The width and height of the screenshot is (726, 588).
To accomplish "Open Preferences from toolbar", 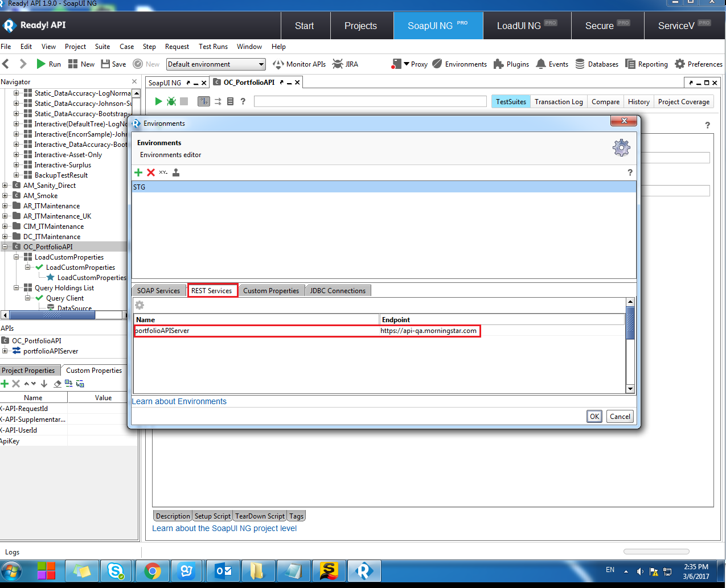I will tap(699, 64).
